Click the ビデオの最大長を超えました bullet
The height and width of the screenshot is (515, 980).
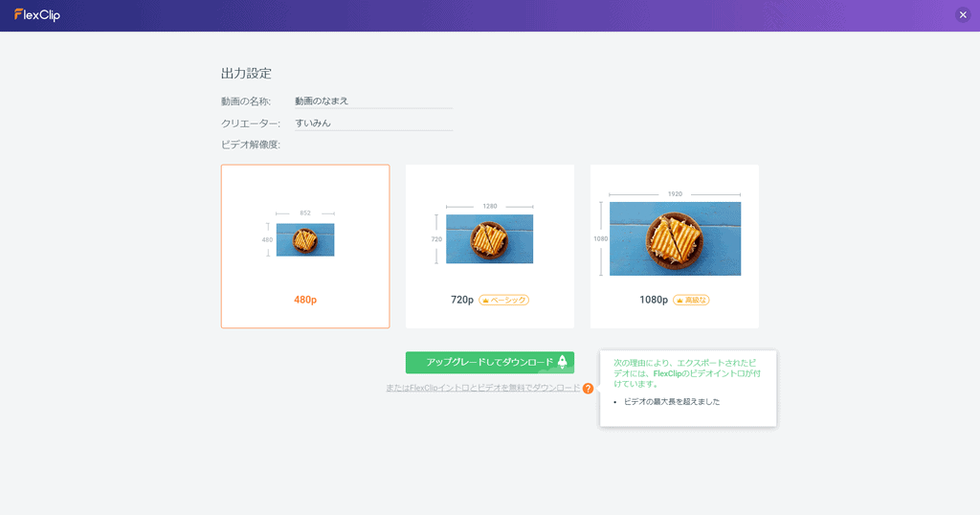point(671,401)
